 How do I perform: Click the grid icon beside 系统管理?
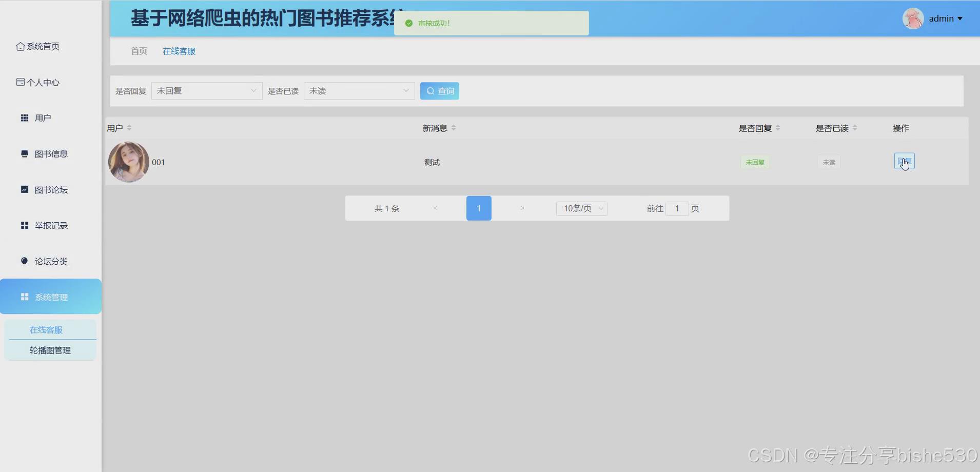(x=24, y=297)
